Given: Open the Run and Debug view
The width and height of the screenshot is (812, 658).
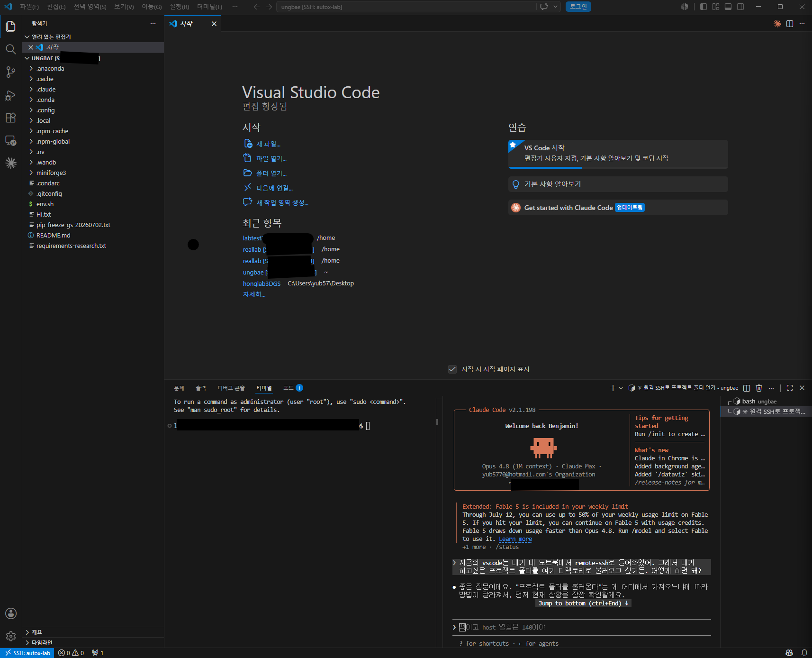Looking at the screenshot, I should pos(10,95).
